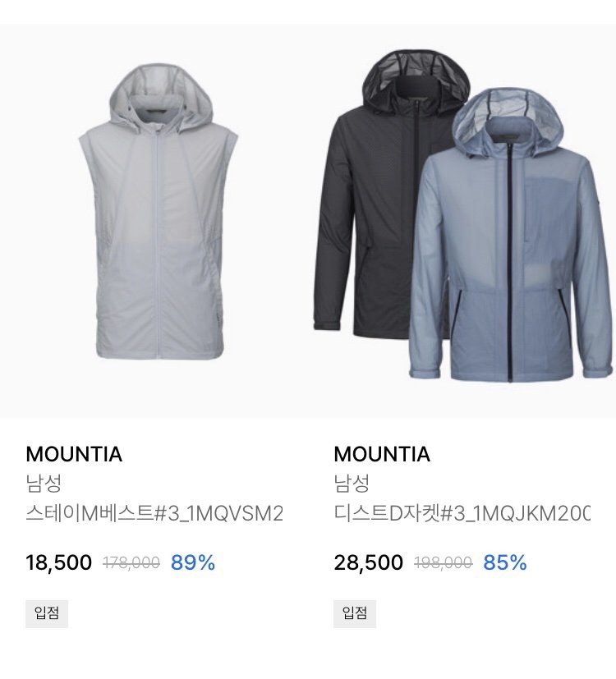The height and width of the screenshot is (679, 616).
Task: Click the 28,500 sale price
Action: [x=369, y=562]
